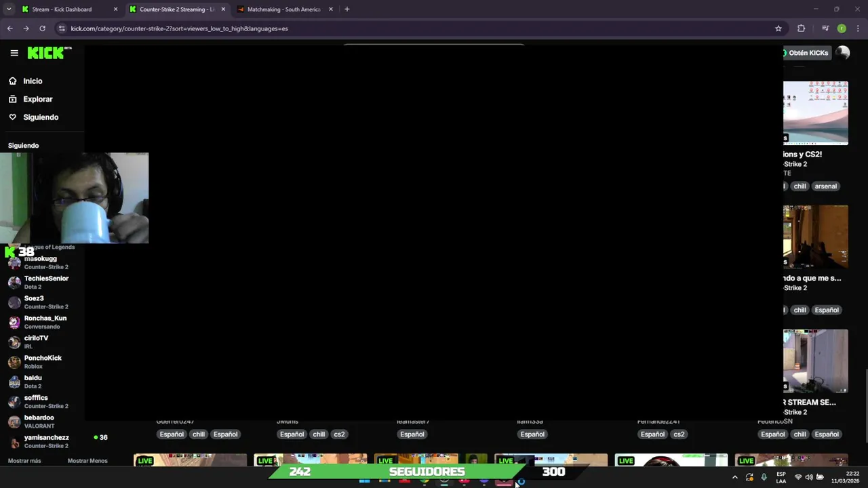Click the cs2 tag beside a chill tag
868x488 pixels.
point(339,434)
